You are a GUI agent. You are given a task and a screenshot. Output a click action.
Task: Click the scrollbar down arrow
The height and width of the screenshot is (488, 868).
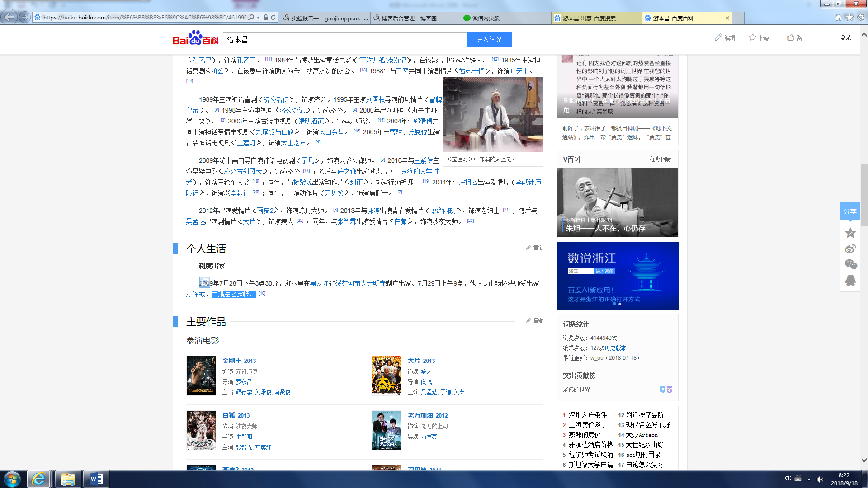click(x=864, y=460)
